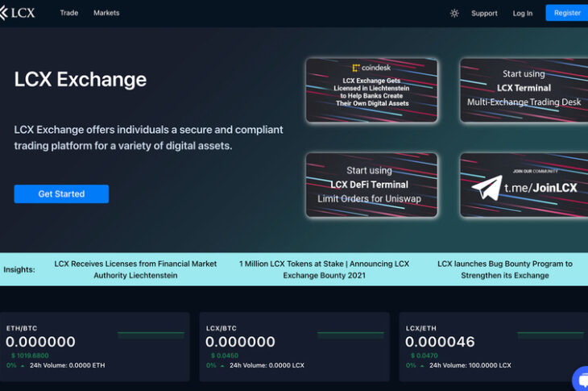Open 'LCX launches Bug Bounty Program' insight
Screen dimensions: 588x391
click(505, 269)
